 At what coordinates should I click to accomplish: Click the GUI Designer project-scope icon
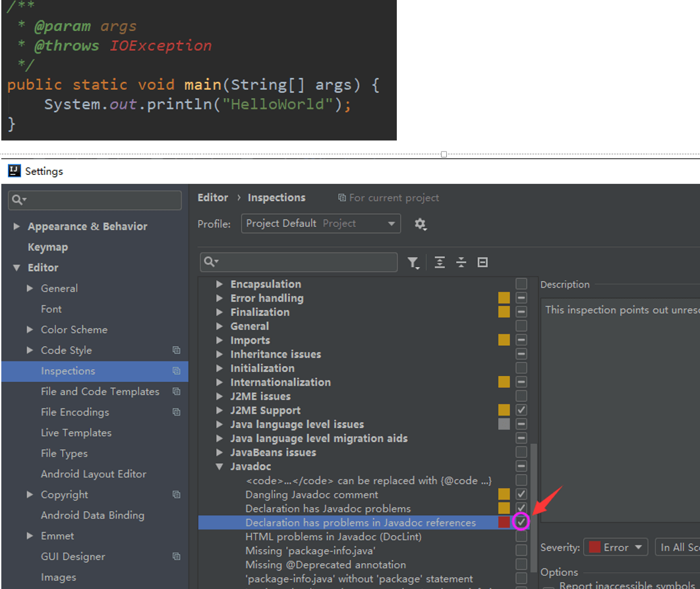pos(177,557)
